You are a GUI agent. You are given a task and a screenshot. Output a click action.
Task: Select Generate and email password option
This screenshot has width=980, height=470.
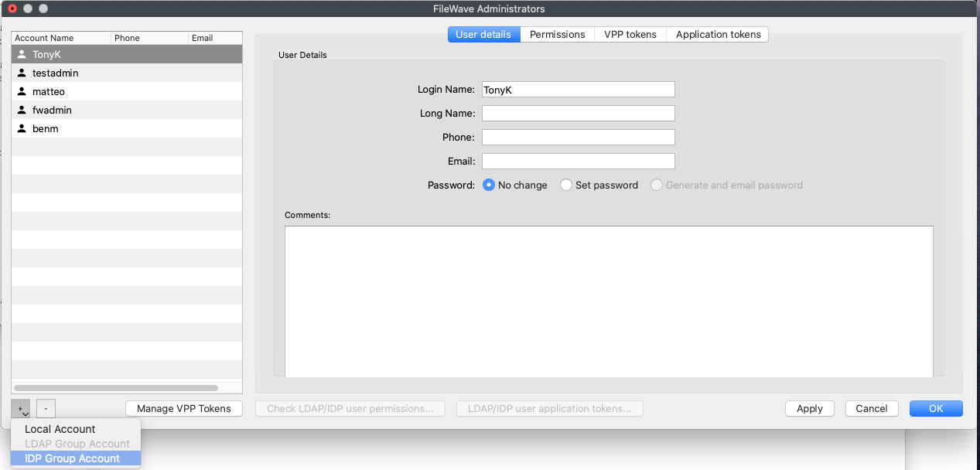click(x=657, y=186)
